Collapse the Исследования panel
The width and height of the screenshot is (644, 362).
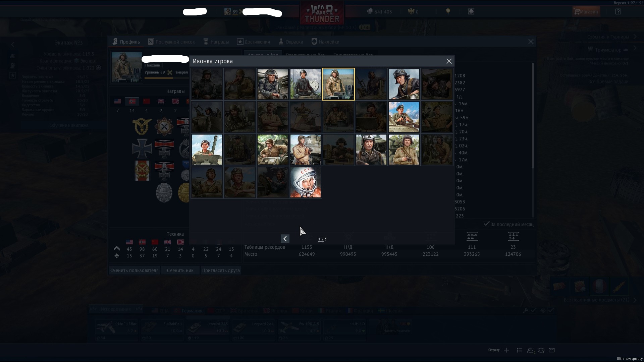(116, 309)
